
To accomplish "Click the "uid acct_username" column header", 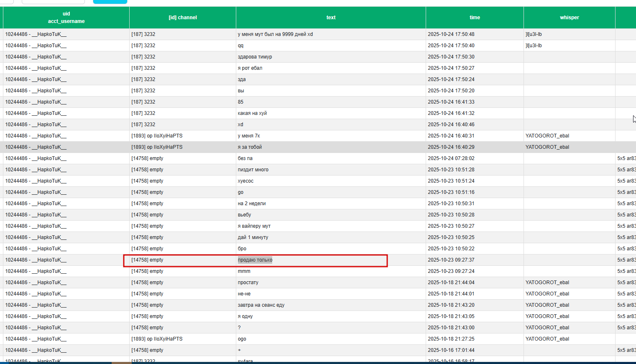I will [x=66, y=18].
